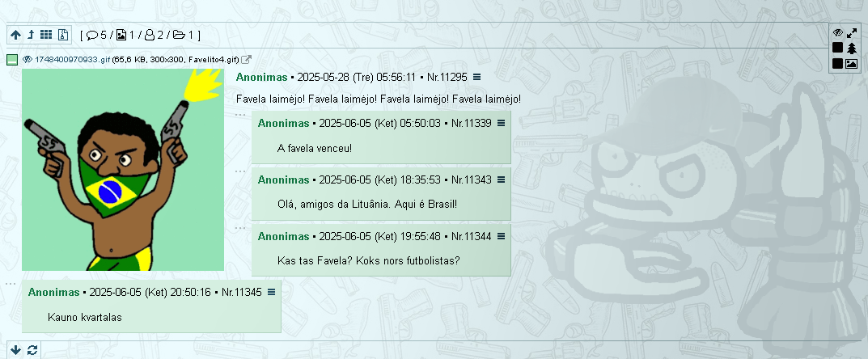
Task: Toggle the black checkbox beside the picture icon
Action: 838,64
